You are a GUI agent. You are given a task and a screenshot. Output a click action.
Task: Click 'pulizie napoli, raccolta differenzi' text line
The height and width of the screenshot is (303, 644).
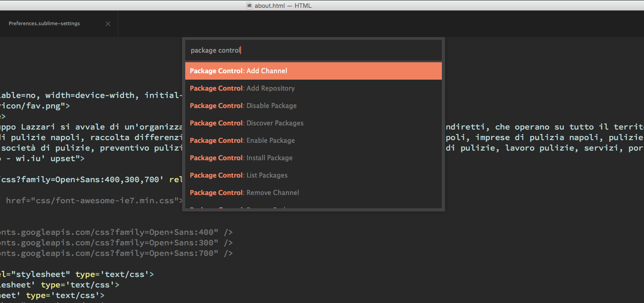(91, 137)
